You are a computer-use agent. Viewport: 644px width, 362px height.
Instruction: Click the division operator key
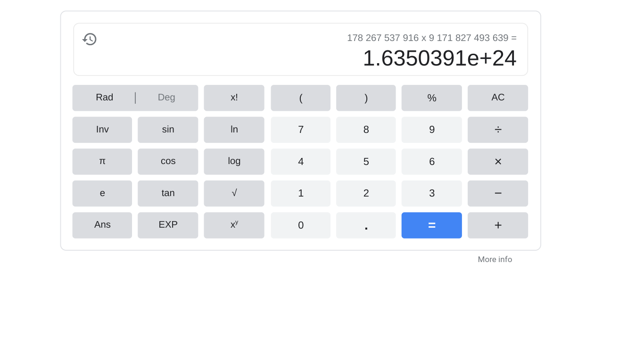click(498, 130)
